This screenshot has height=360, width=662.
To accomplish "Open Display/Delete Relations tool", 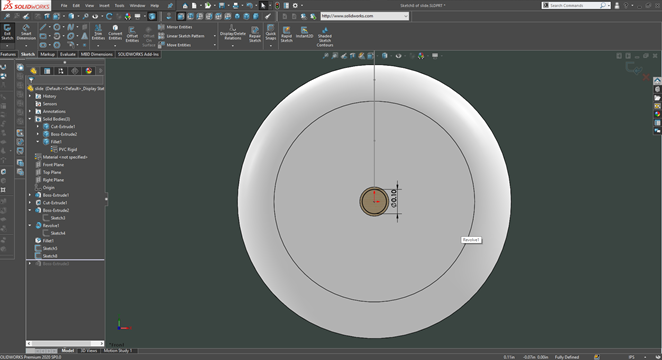I will [x=232, y=33].
